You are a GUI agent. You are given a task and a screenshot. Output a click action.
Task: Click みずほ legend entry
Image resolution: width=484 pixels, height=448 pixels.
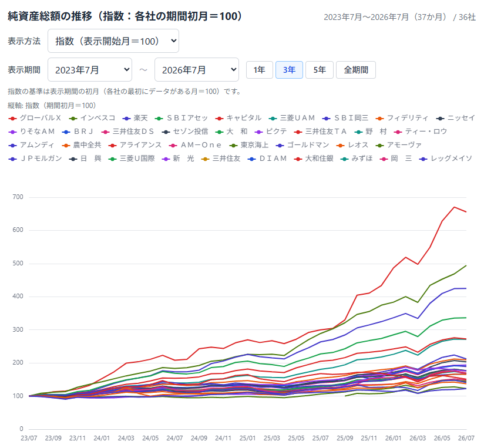[356, 159]
